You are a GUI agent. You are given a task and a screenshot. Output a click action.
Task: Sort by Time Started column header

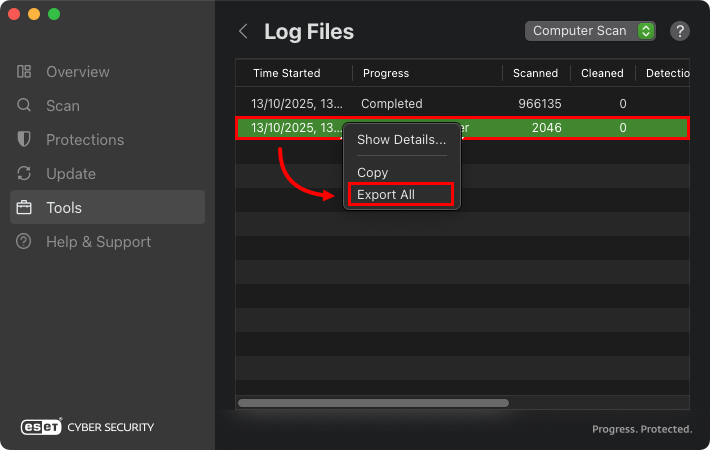click(x=287, y=73)
